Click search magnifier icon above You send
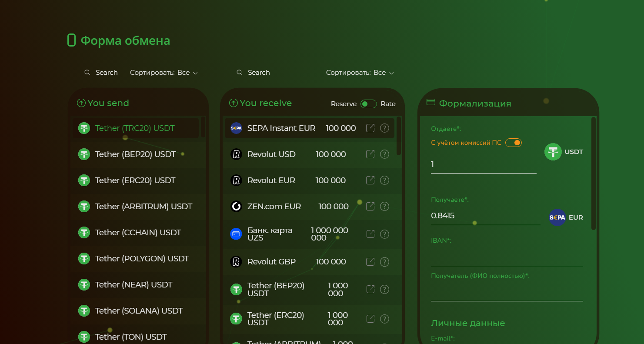Viewport: 644px width, 344px height. 87,73
